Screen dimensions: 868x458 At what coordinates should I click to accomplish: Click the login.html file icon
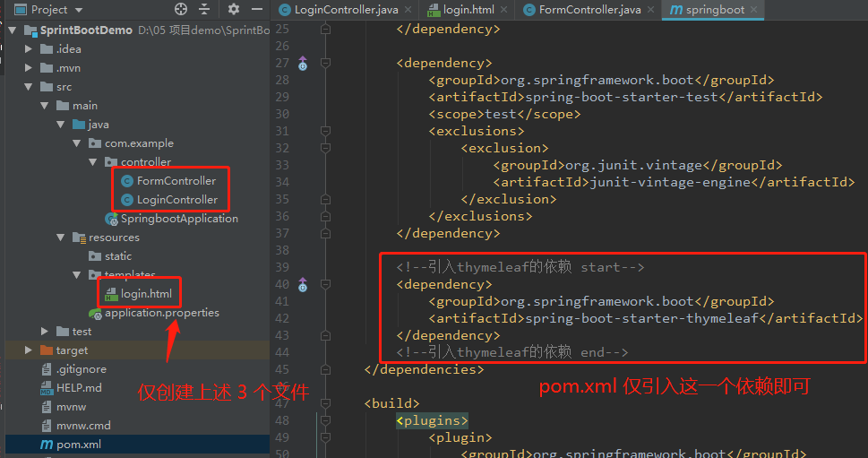pyautogui.click(x=111, y=294)
